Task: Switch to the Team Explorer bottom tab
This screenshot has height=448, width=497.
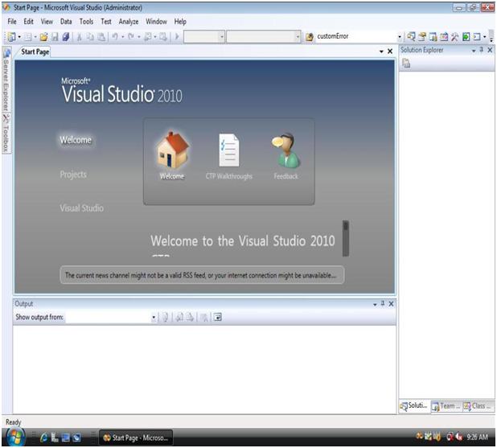Action: pos(444,406)
